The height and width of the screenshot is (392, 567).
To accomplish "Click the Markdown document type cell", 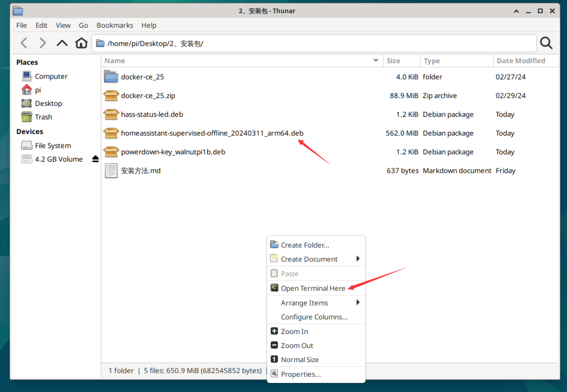I will tap(457, 170).
